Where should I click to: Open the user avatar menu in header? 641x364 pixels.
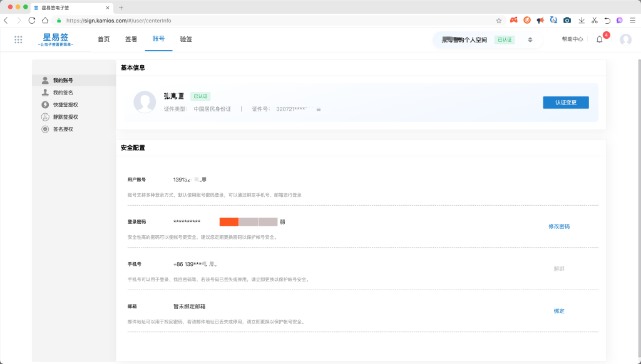(625, 39)
